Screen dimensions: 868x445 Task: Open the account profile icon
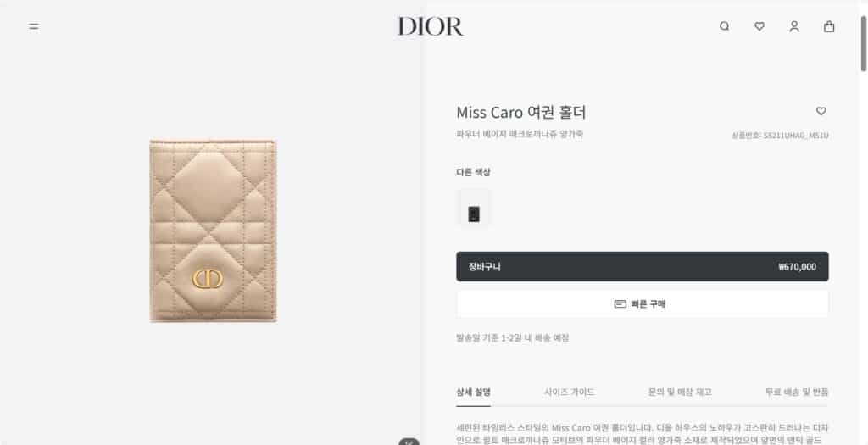pos(794,26)
